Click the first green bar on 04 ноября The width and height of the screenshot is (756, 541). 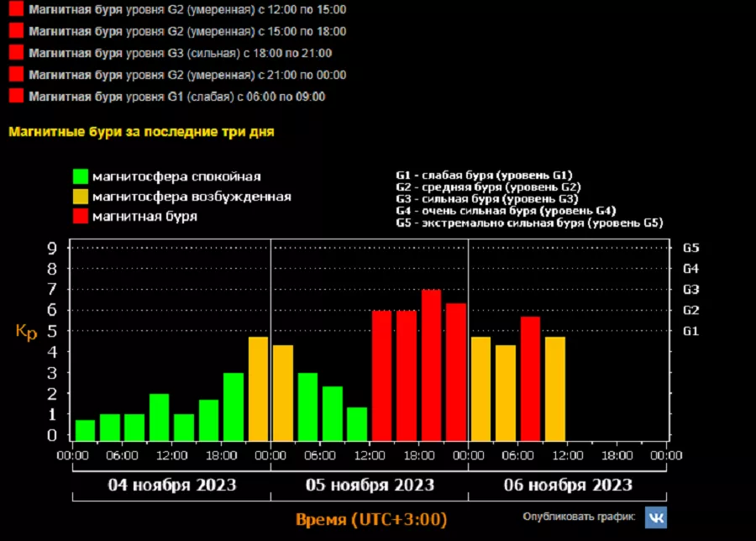click(x=85, y=430)
